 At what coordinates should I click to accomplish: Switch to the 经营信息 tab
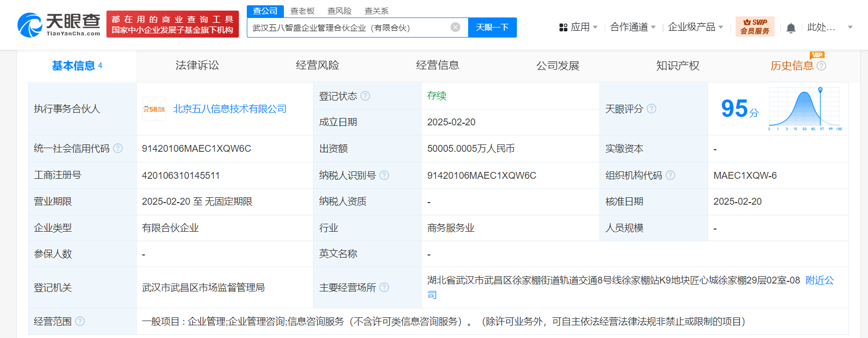tap(437, 66)
